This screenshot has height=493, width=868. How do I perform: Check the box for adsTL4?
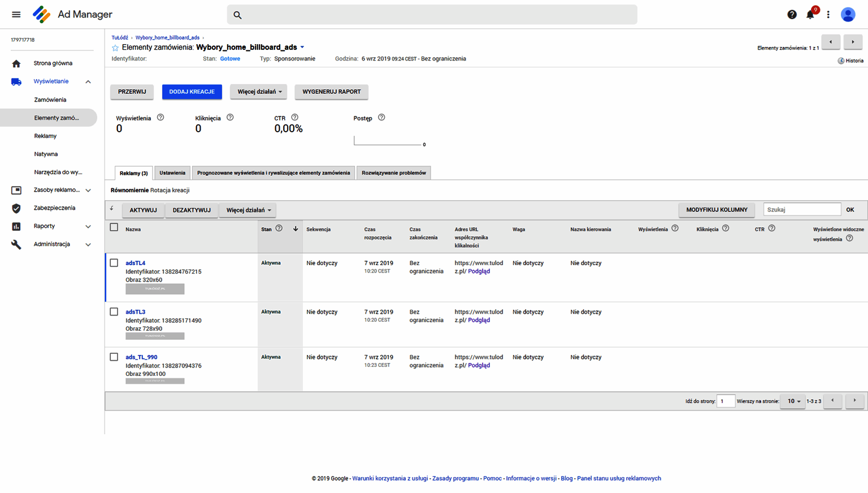tap(114, 263)
